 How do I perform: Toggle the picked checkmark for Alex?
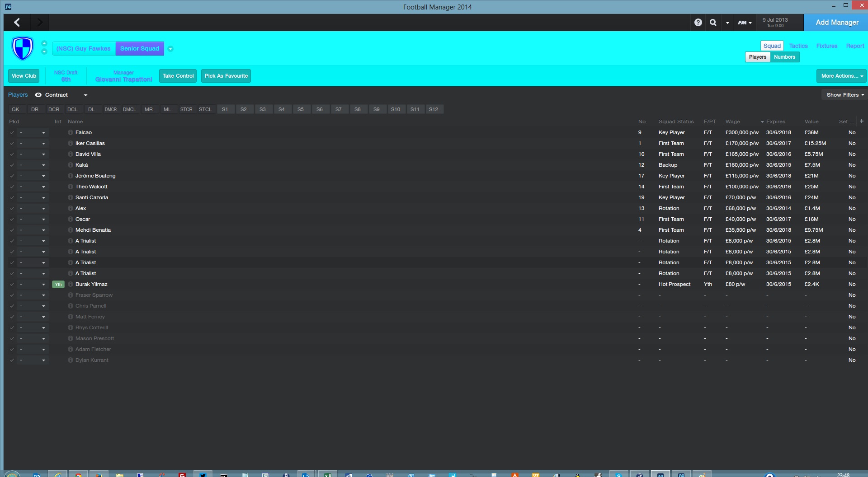12,208
